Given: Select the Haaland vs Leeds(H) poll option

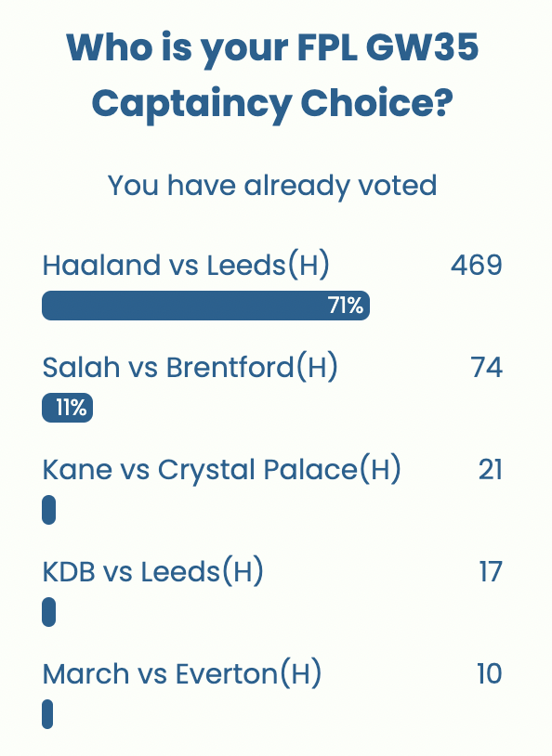Looking at the screenshot, I should tap(184, 266).
